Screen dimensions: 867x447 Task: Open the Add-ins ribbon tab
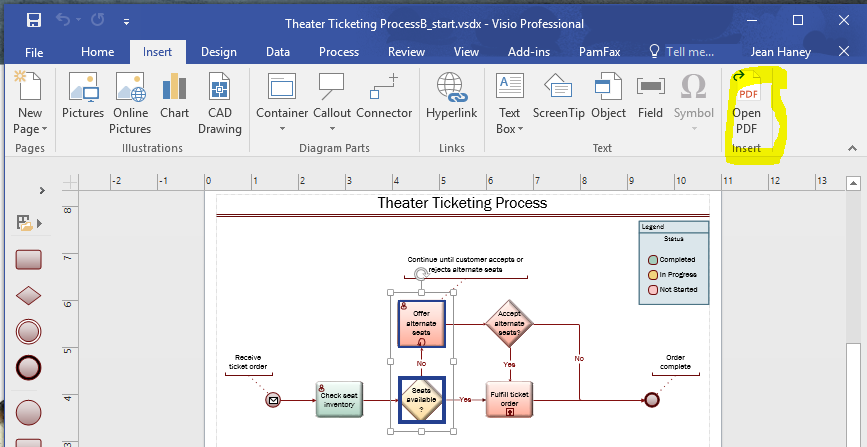coord(529,52)
